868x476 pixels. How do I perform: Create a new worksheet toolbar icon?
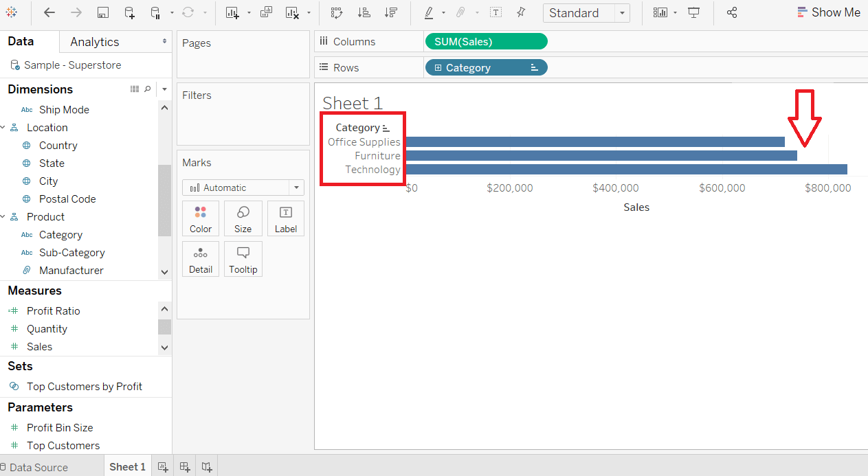click(232, 12)
